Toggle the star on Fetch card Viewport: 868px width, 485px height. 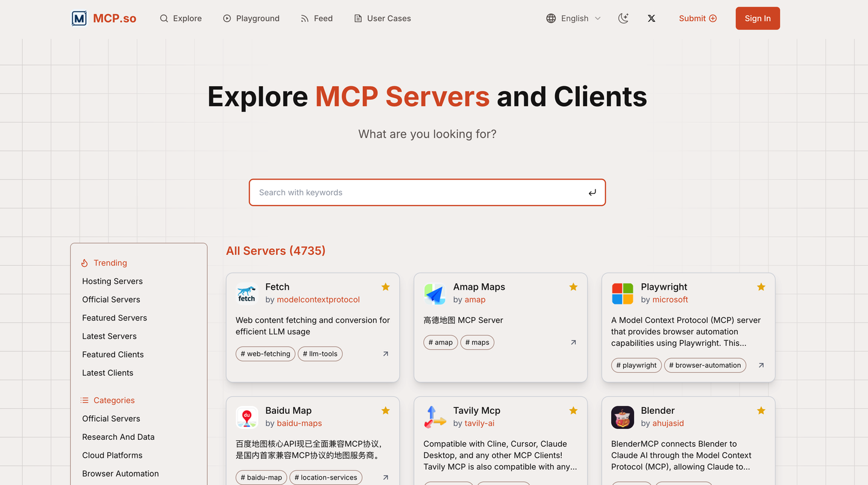pyautogui.click(x=386, y=287)
